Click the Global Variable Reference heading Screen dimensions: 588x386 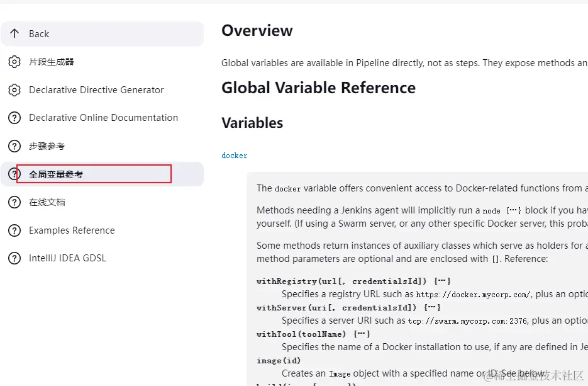318,88
